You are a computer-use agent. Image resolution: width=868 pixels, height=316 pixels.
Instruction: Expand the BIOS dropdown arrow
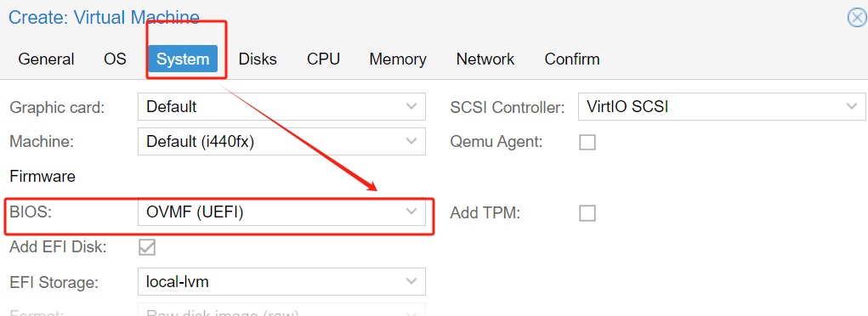click(411, 212)
